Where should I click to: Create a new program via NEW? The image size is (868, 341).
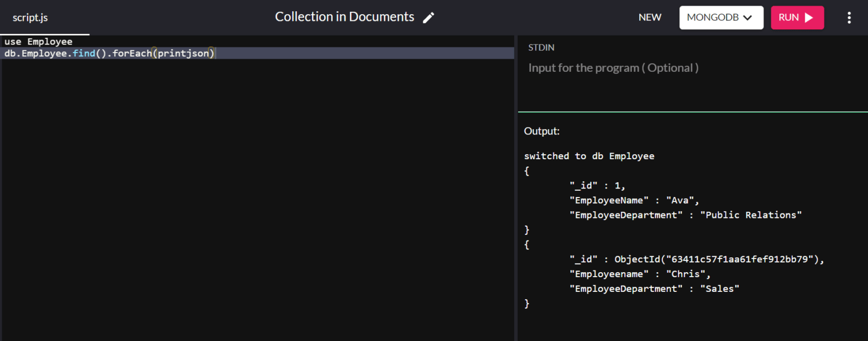(x=649, y=18)
